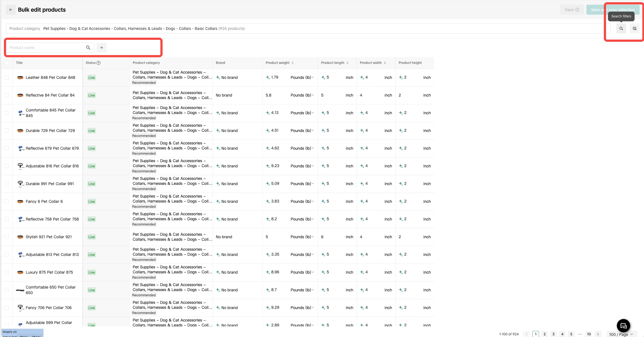Viewport: 644px width, 337px height.
Task: Sort by Product length column arrows
Action: [347, 63]
